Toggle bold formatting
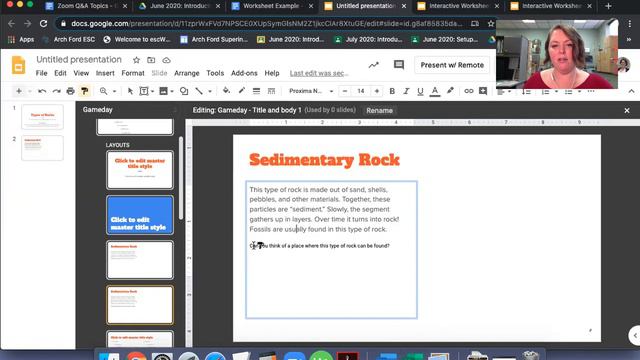The image size is (640, 360). [x=392, y=91]
